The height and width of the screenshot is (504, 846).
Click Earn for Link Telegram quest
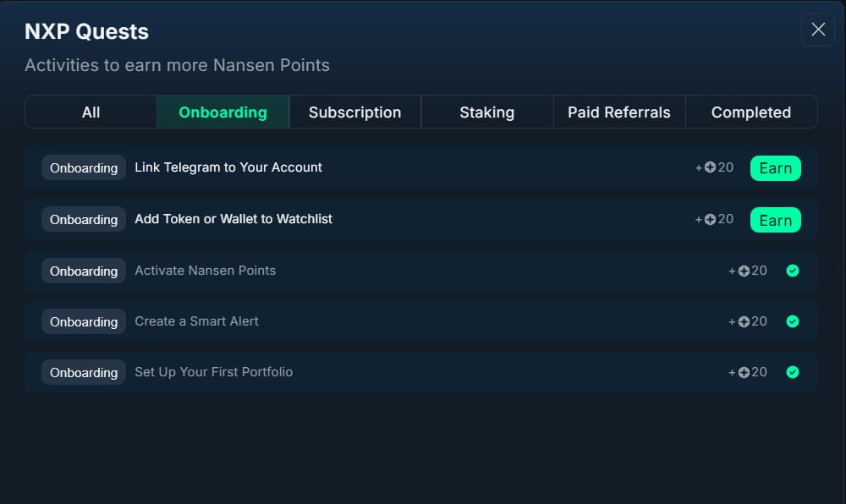tap(775, 168)
